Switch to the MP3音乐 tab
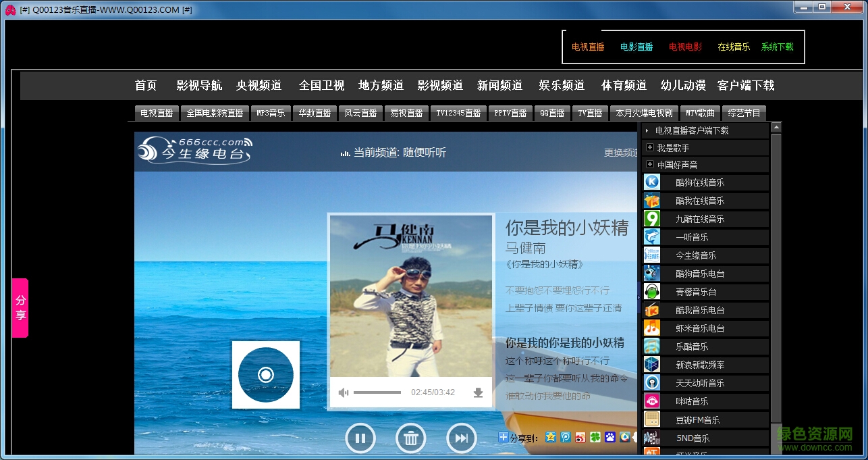Screen dimensions: 868x460 click(x=271, y=113)
